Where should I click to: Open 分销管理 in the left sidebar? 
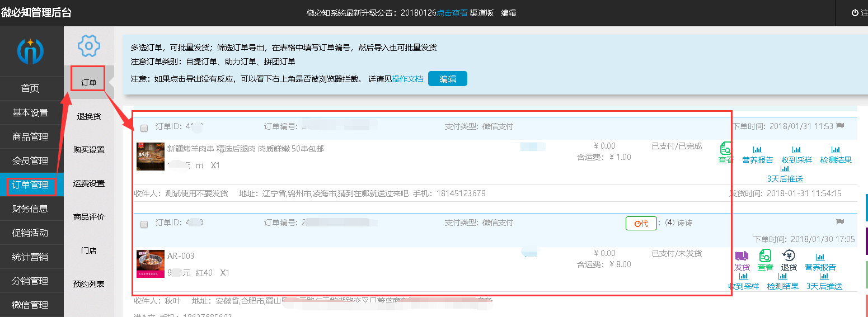pos(30,281)
